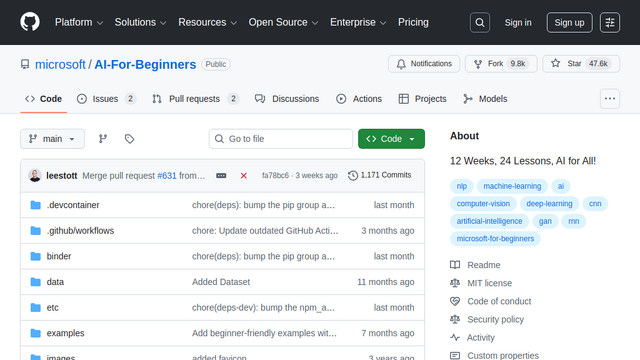Screen dimensions: 640x360
Task: Click the Security policy scale icon
Action: click(x=455, y=319)
